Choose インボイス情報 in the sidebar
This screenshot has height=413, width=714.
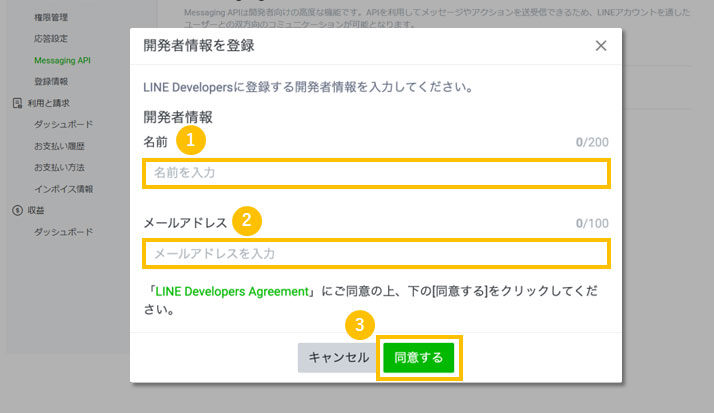(x=63, y=189)
